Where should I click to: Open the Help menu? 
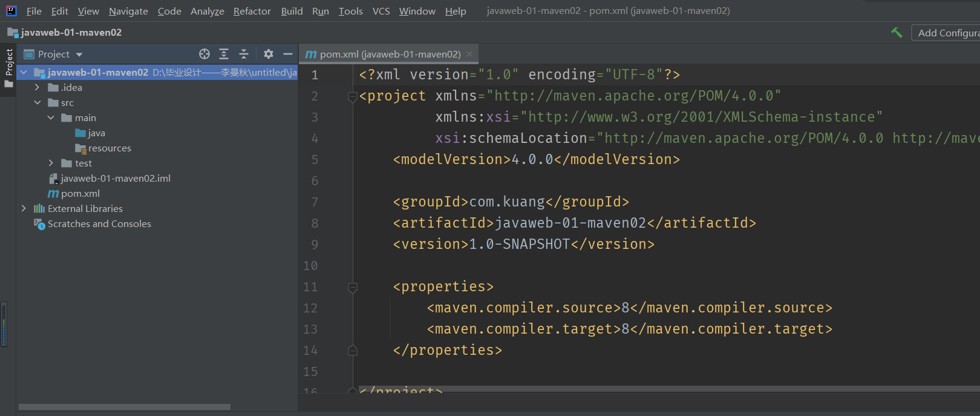(x=456, y=11)
